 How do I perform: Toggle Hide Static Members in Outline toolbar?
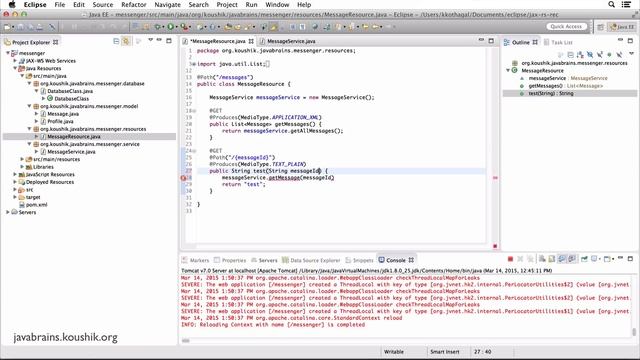point(600,55)
